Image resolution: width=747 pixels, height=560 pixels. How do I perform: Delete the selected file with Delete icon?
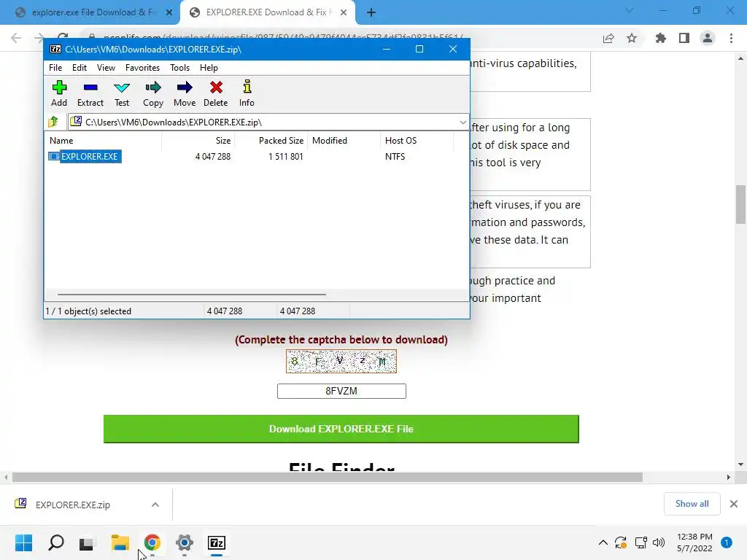pos(216,93)
